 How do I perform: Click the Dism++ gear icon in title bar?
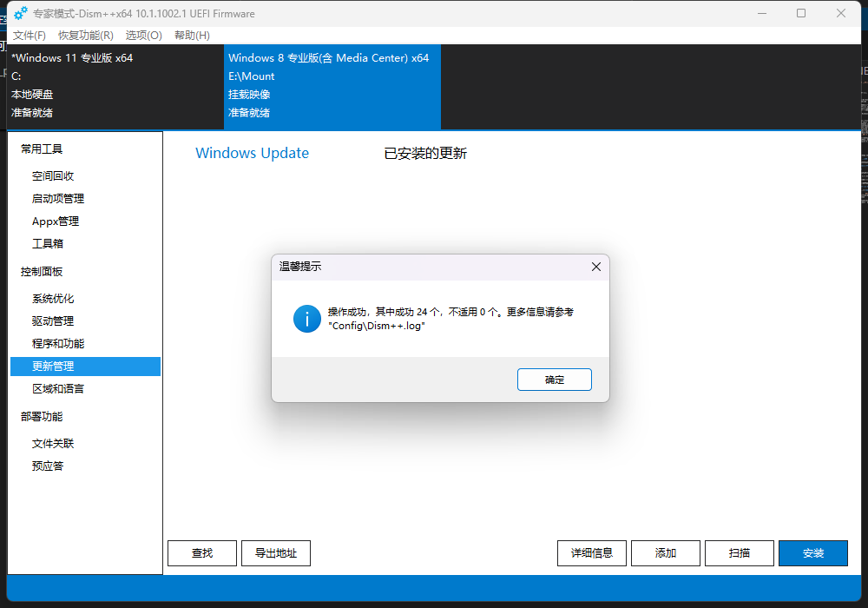click(x=21, y=14)
